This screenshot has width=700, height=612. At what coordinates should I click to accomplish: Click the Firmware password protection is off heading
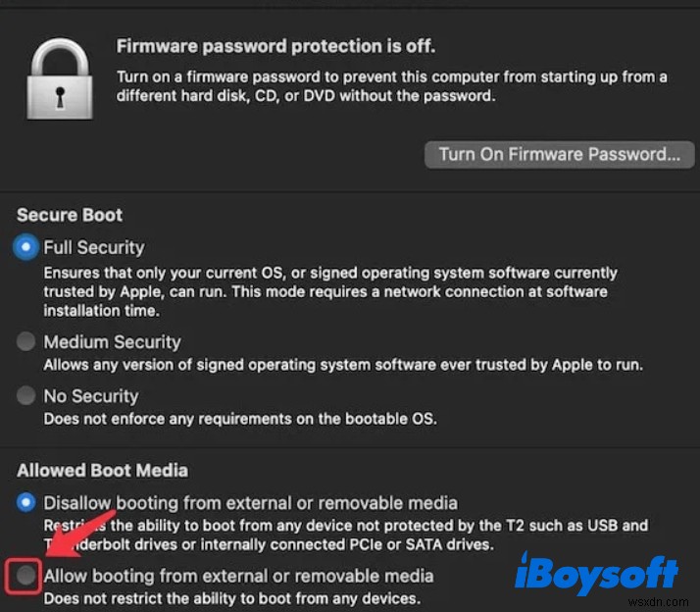coord(275,46)
